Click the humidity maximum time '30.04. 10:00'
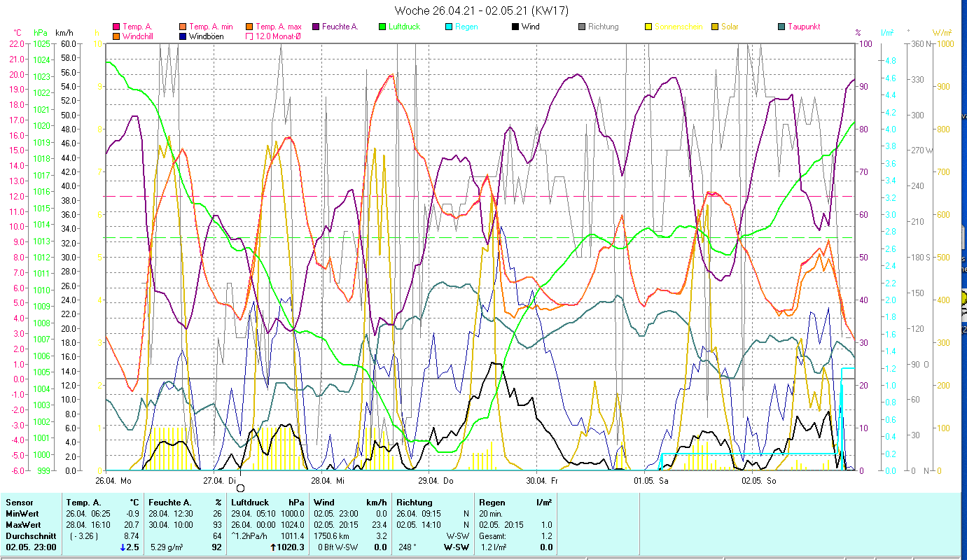Screen dimensions: 967x560 point(170,525)
